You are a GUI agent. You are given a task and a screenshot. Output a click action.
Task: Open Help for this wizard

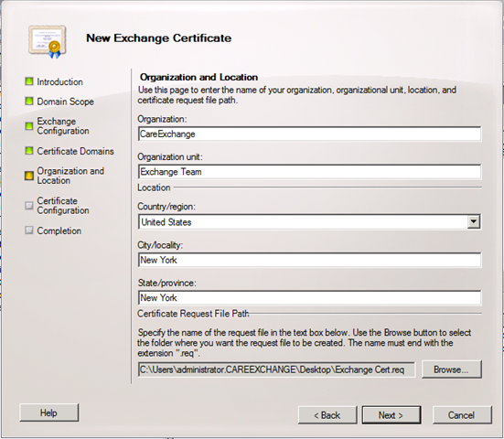click(48, 412)
